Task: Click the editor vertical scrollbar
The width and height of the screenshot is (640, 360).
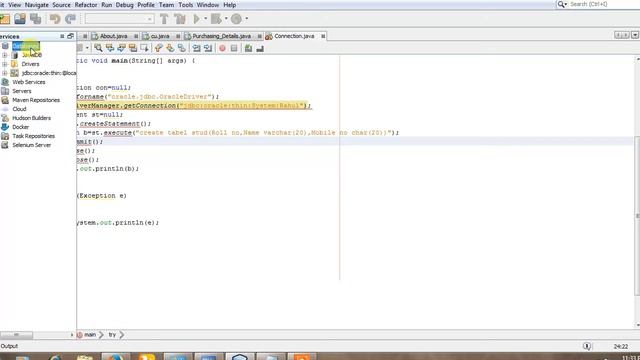Action: click(x=637, y=192)
